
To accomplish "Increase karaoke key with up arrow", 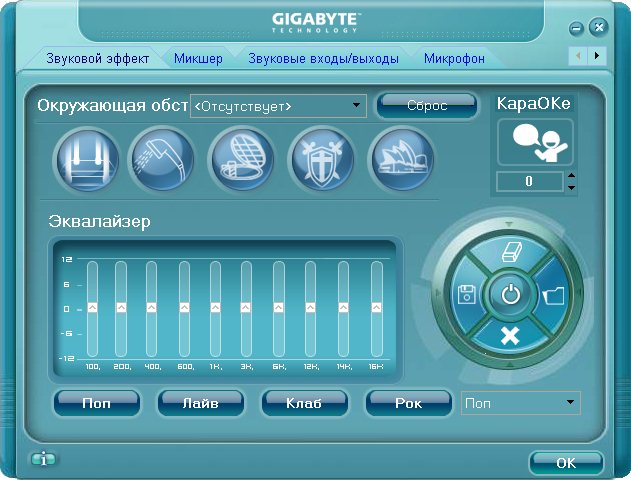I will click(571, 175).
